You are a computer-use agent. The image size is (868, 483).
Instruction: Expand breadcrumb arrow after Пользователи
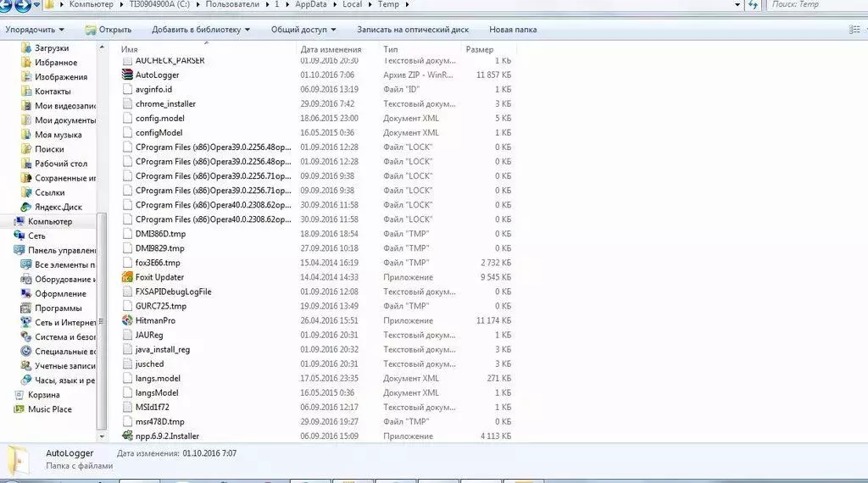pos(267,4)
